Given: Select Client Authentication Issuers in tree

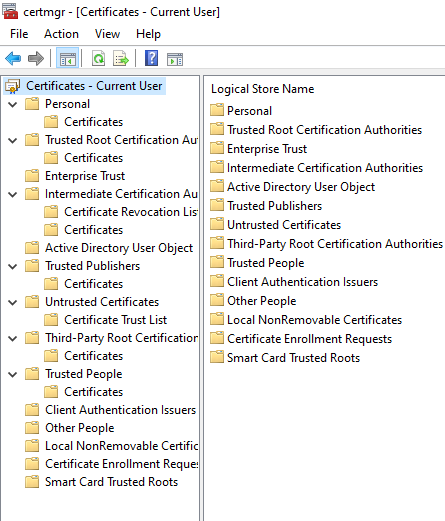Looking at the screenshot, I should (x=120, y=410).
